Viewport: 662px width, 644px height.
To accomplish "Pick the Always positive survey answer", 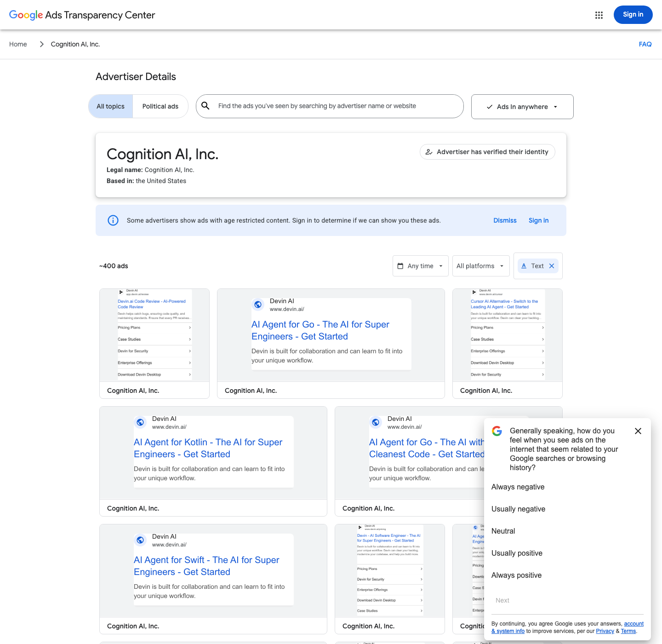I will 516,575.
